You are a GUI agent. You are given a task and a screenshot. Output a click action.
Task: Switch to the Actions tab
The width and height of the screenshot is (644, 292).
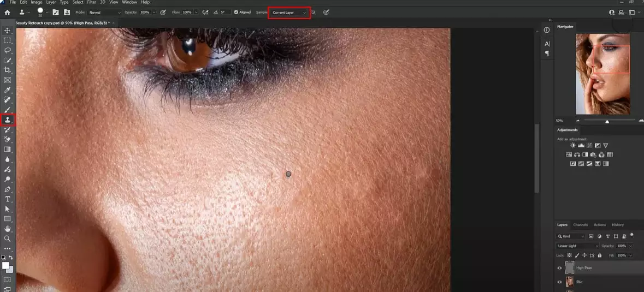click(600, 225)
